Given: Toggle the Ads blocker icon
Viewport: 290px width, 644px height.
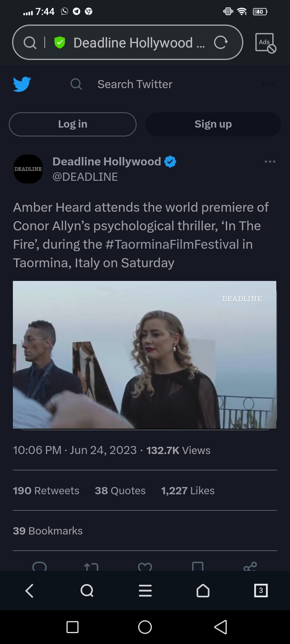Looking at the screenshot, I should point(265,43).
